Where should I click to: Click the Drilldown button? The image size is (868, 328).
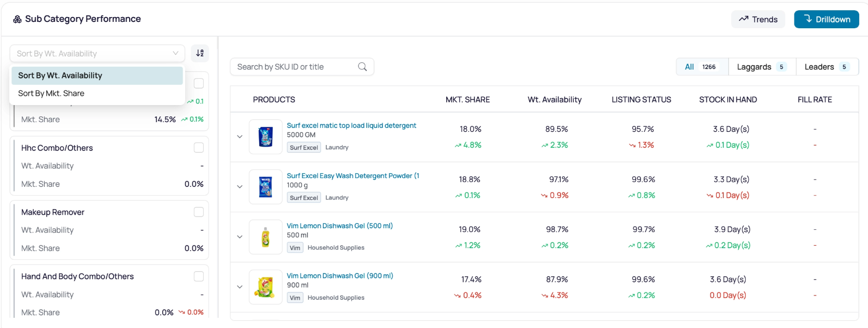point(827,19)
